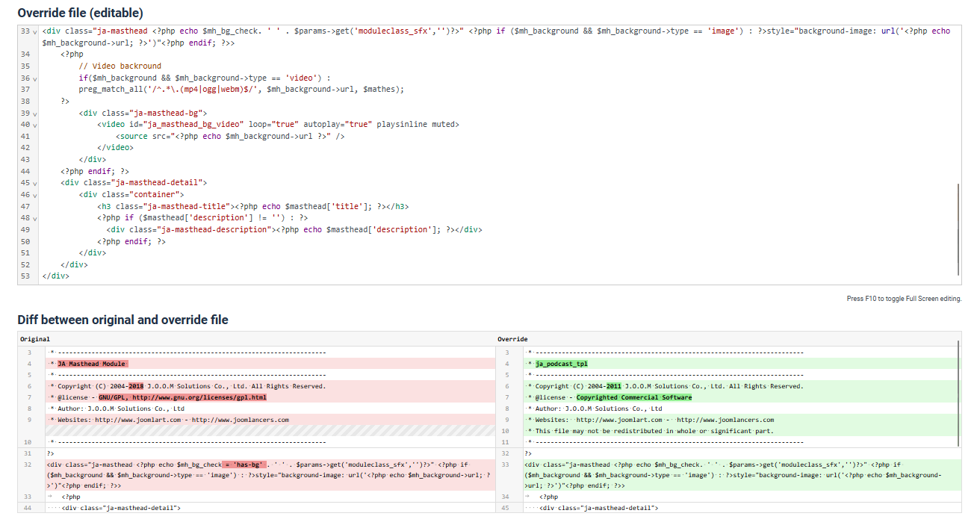Viewport: 980px width, 528px height.
Task: Collapse the fold arrow on editor line 36
Action: (35, 78)
